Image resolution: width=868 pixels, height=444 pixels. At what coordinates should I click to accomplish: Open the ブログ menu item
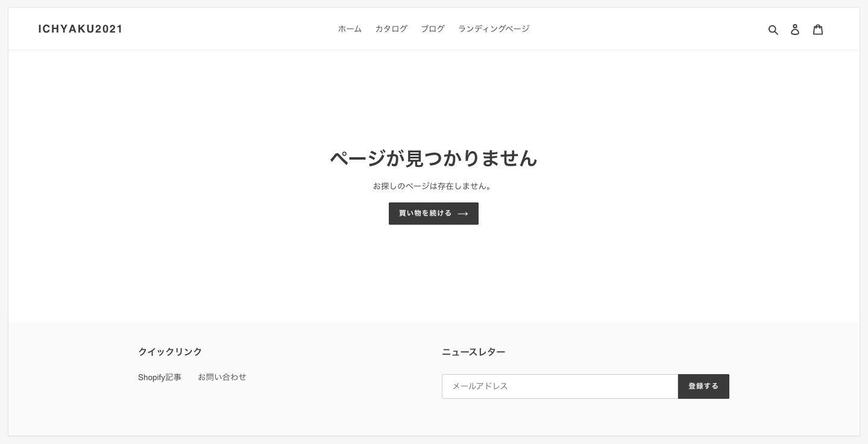[x=433, y=29]
